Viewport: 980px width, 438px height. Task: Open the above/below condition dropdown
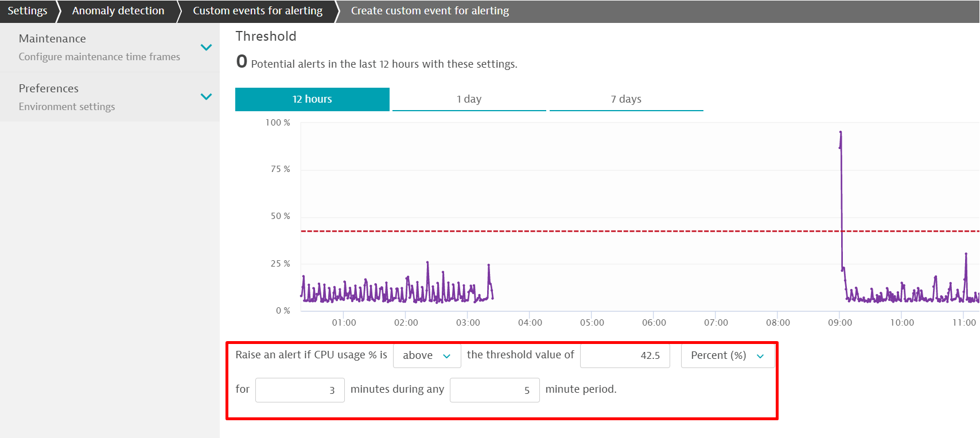point(426,355)
